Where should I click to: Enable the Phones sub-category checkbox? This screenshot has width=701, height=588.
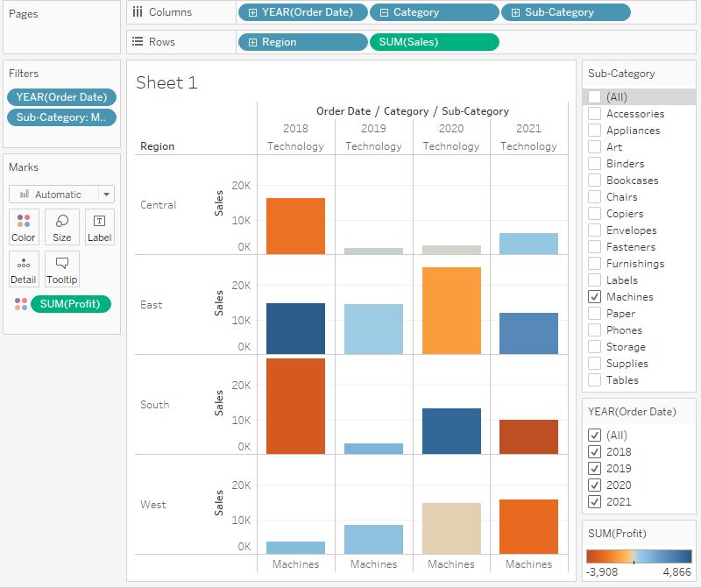(595, 330)
